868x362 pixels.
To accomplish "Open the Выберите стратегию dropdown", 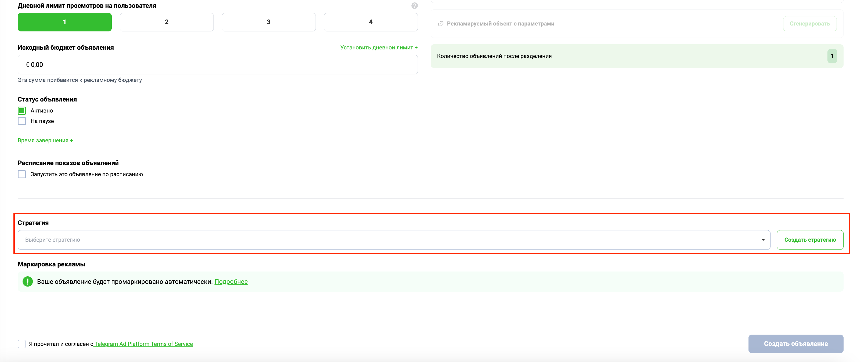I will point(394,240).
